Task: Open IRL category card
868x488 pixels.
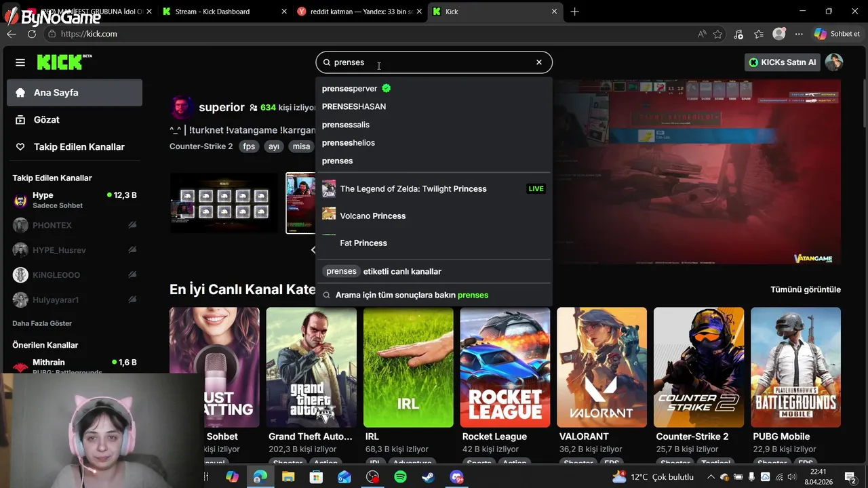Action: point(408,367)
